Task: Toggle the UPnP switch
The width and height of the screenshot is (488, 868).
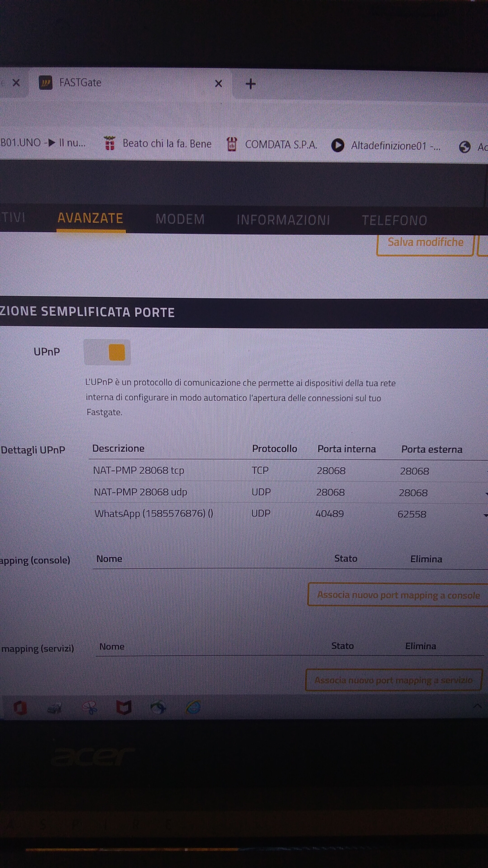Action: pos(107,352)
